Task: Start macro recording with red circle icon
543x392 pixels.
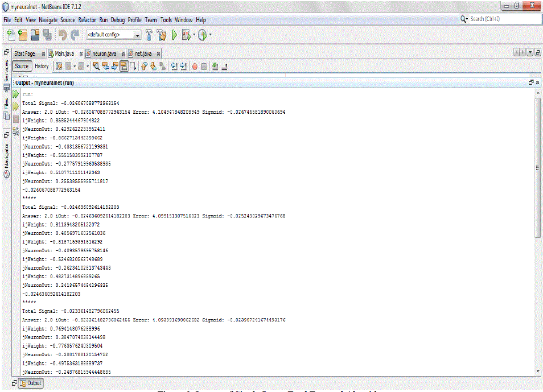Action: coord(195,67)
